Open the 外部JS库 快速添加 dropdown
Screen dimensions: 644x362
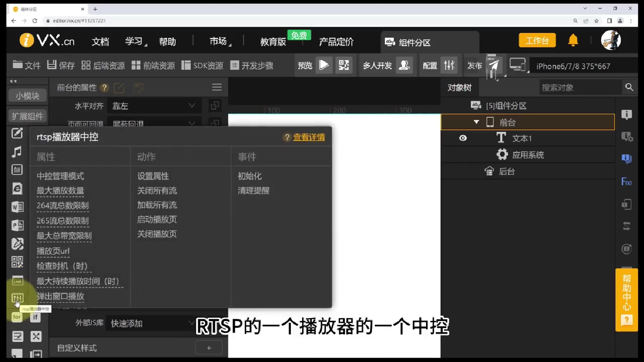coord(151,323)
